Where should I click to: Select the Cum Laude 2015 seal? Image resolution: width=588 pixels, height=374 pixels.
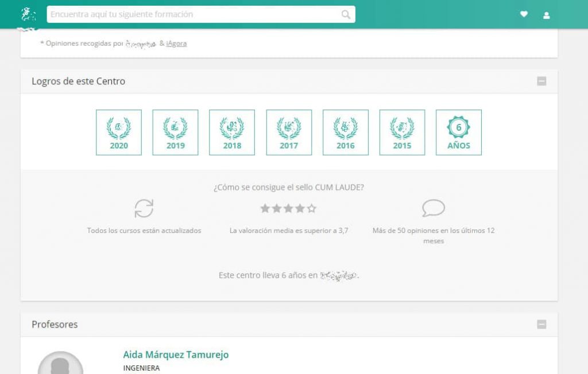tap(402, 132)
